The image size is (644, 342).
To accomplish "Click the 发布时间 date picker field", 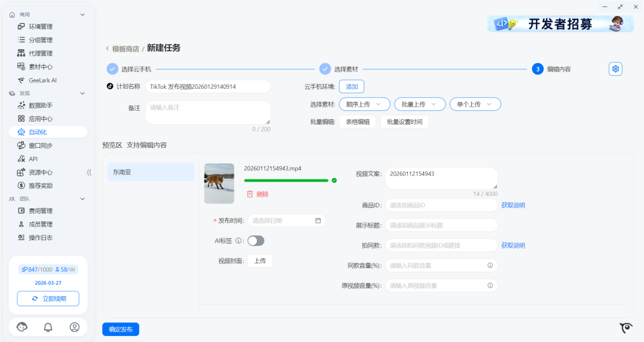I will [287, 220].
